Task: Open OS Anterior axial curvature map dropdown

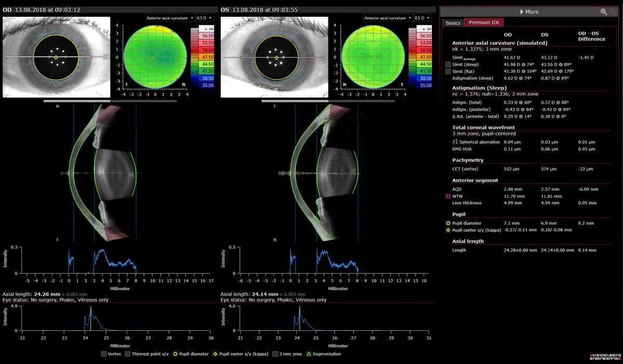Action: click(x=387, y=18)
